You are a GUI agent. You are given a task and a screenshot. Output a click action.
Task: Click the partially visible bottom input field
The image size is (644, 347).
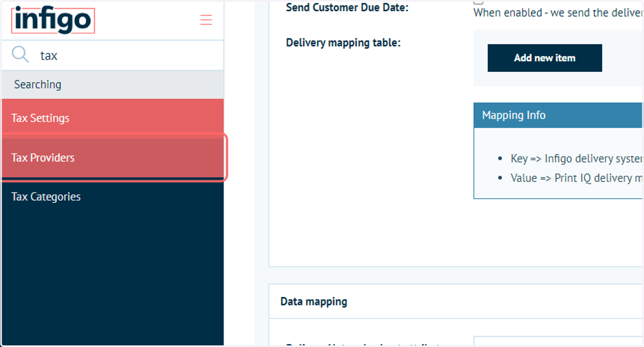559,342
